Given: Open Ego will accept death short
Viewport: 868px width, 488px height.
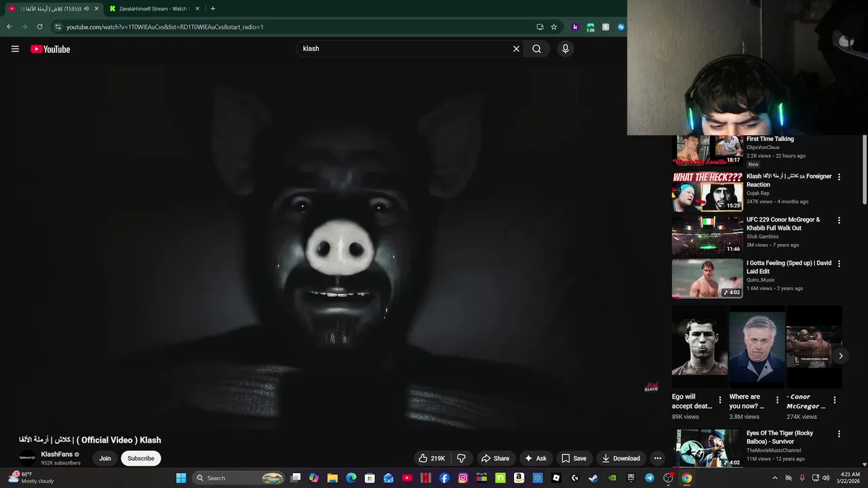Looking at the screenshot, I should pos(699,346).
